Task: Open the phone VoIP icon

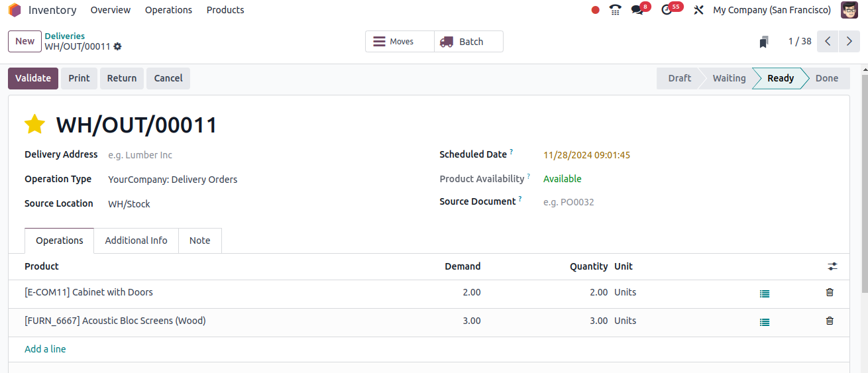Action: click(616, 10)
